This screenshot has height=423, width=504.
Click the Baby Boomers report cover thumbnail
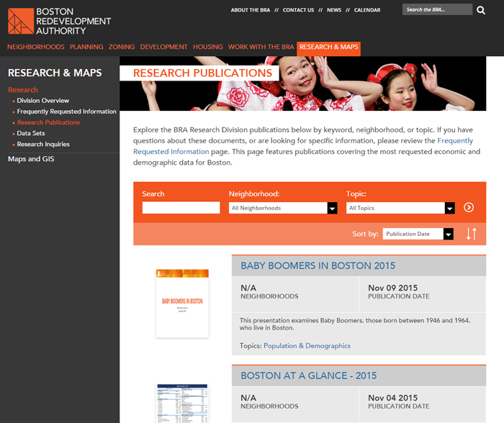pyautogui.click(x=182, y=303)
